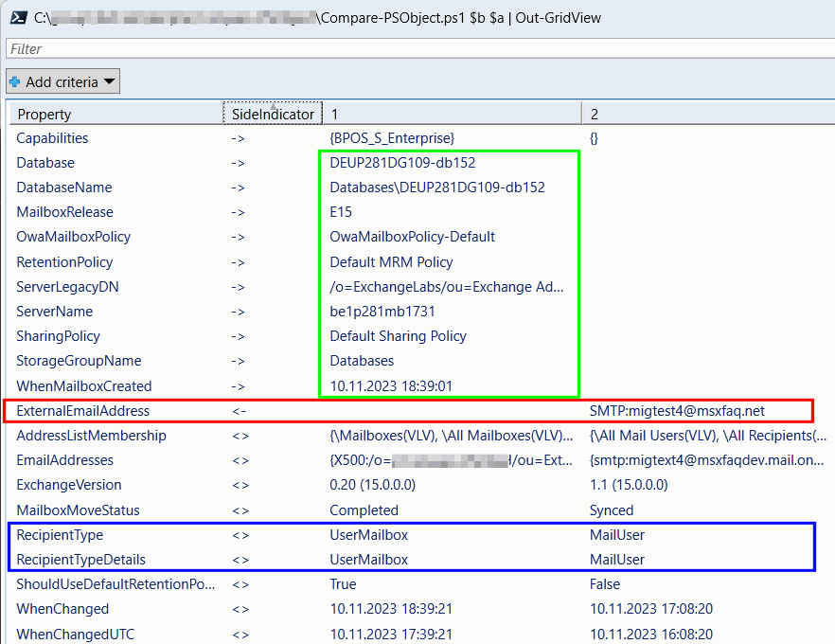The image size is (835, 644).
Task: Click the PowerShell icon in title bar
Action: (18, 18)
